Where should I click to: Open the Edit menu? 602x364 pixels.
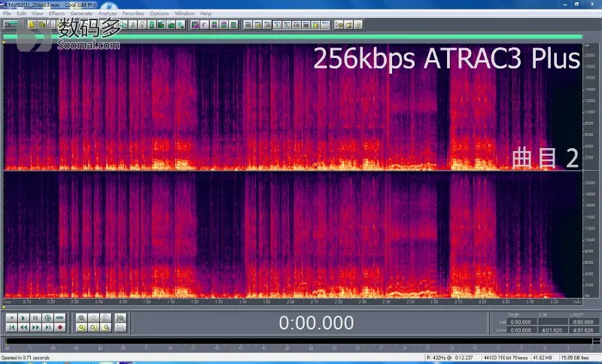(22, 14)
